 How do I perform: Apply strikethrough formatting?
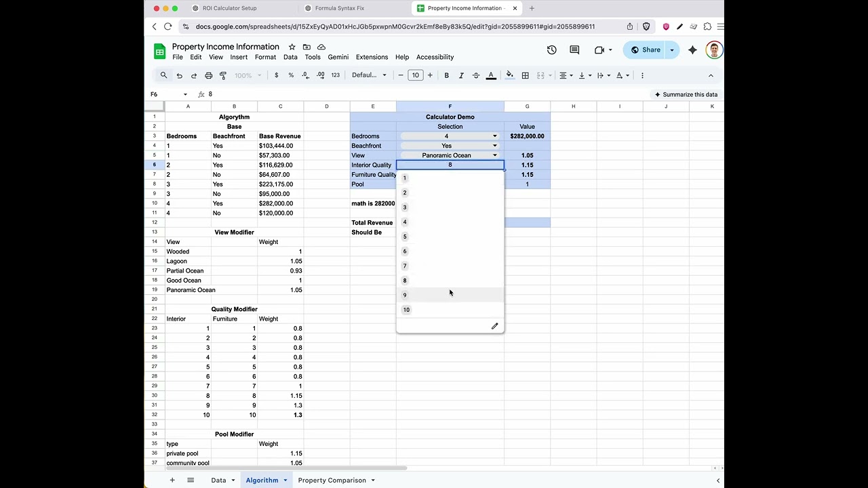click(475, 75)
